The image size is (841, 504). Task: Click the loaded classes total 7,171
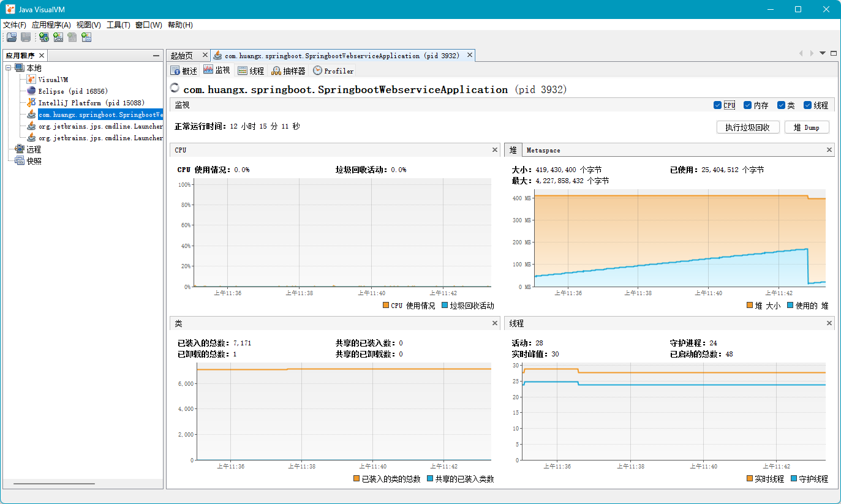pyautogui.click(x=242, y=343)
